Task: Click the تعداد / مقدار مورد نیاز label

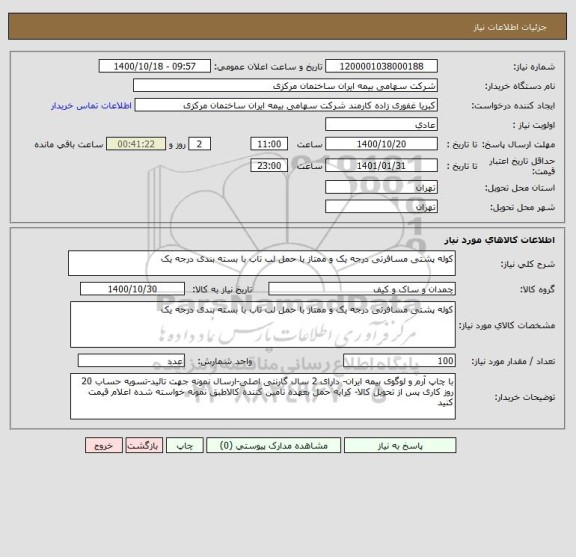Action: tap(513, 362)
